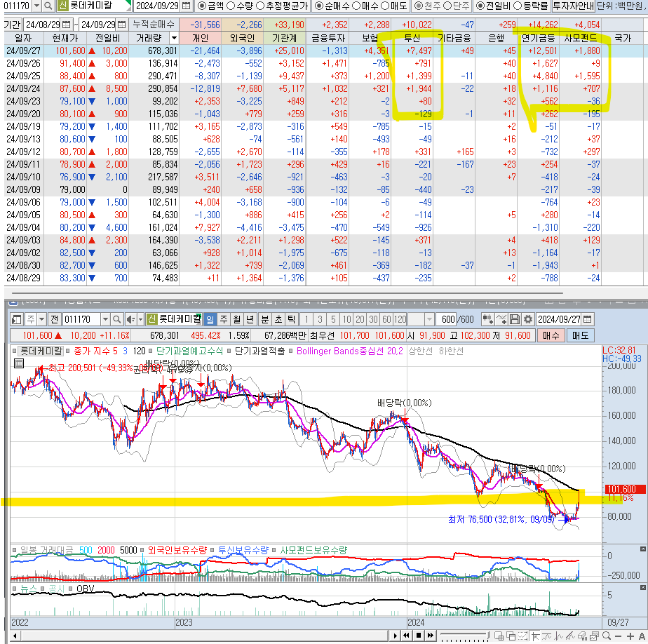This screenshot has height=644, width=648.
Task: Switch chart to 분 minute period
Action: pos(265,319)
